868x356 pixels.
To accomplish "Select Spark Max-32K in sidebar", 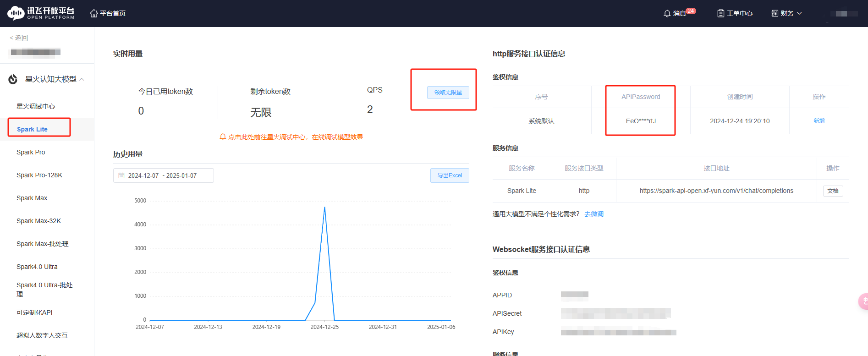I will point(38,221).
